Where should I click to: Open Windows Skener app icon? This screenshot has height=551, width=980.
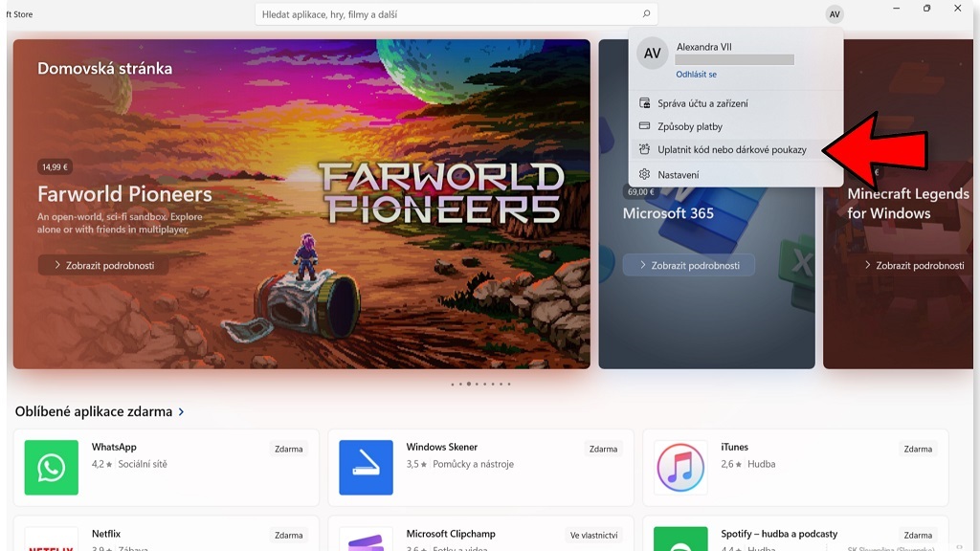tap(366, 467)
